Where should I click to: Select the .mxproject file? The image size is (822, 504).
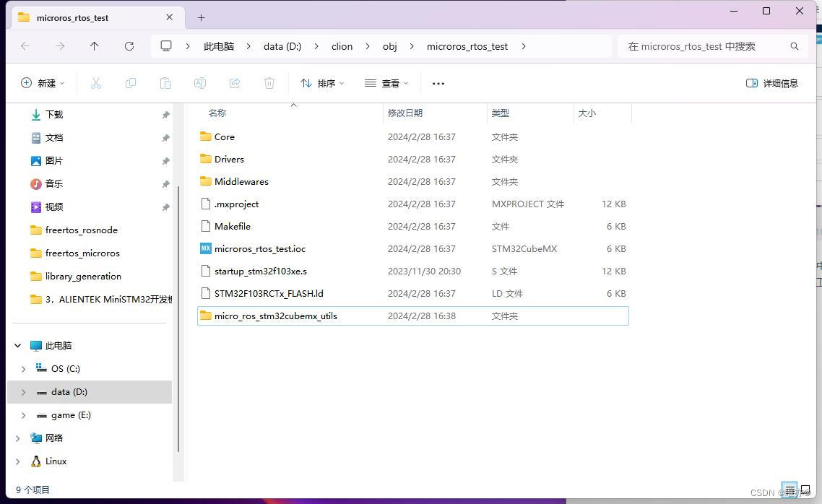tap(412, 204)
